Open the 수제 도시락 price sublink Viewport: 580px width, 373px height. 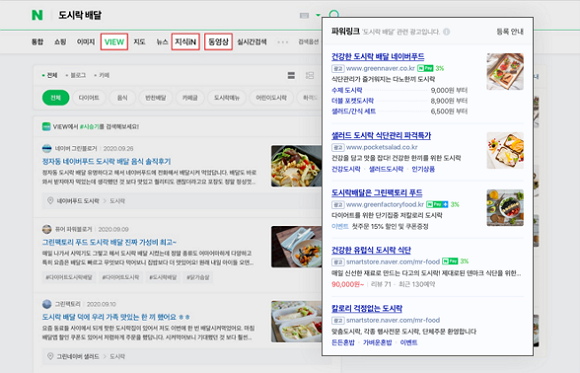tap(347, 90)
